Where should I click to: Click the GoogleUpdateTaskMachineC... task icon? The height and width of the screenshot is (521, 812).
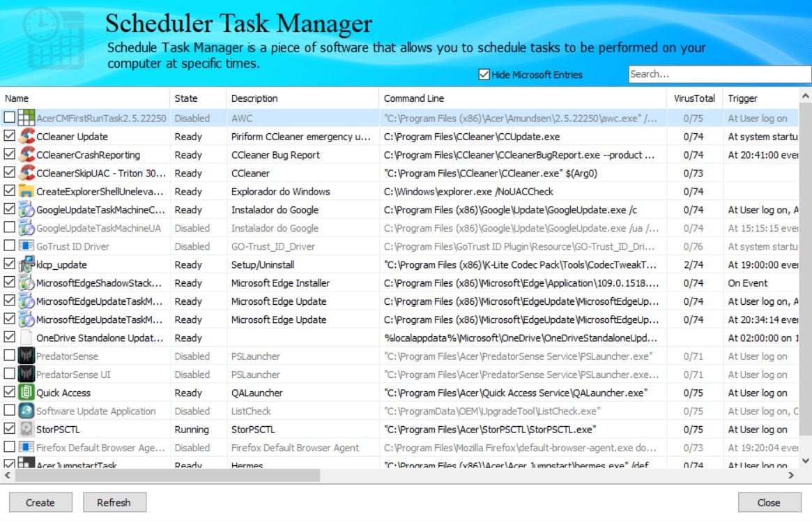26,209
